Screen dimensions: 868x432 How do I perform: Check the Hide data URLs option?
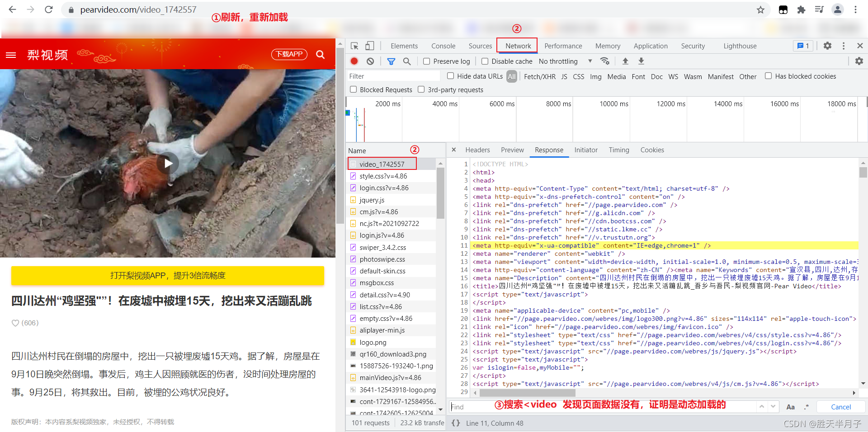coord(450,76)
